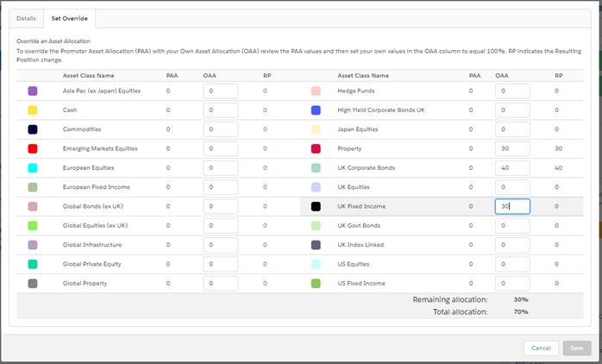Click the US Fixed Income green swatch
602x364 pixels.
316,284
